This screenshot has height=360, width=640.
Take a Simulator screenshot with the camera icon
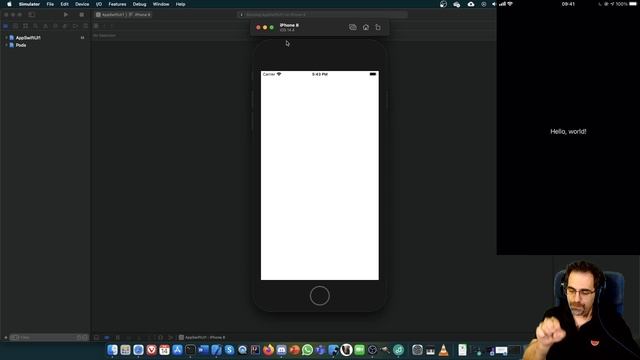pyautogui.click(x=353, y=27)
